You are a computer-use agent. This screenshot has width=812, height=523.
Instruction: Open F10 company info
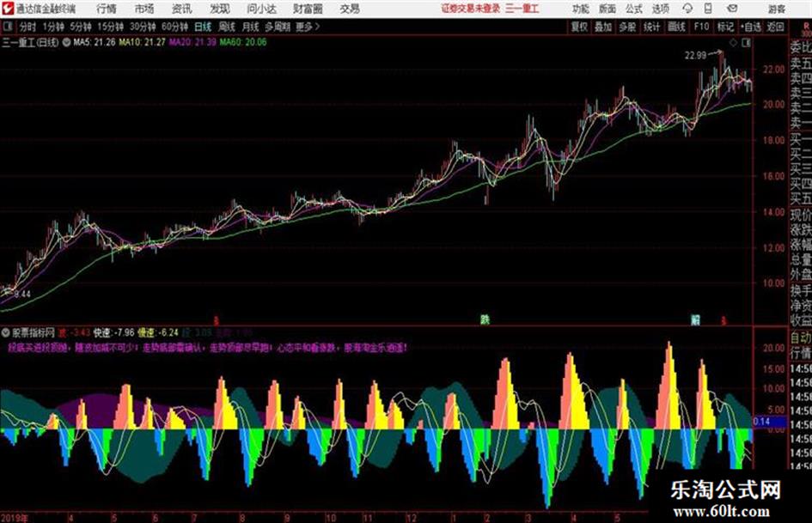(701, 27)
